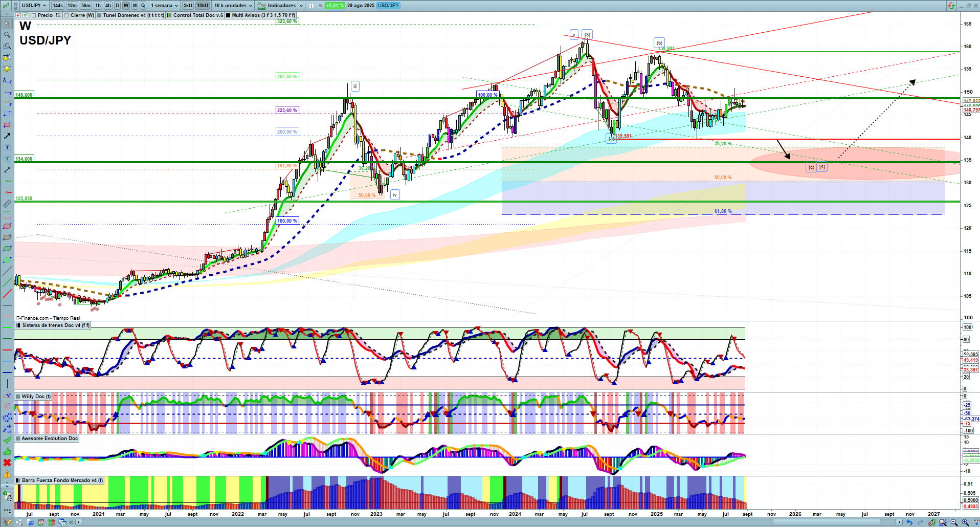Image resolution: width=980 pixels, height=527 pixels.
Task: Open the '10 k unidades' dropdown
Action: 233,6
